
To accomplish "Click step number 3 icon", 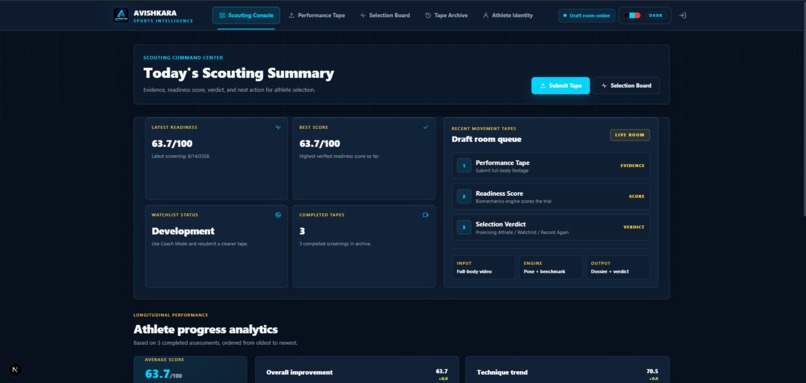I will tap(464, 227).
